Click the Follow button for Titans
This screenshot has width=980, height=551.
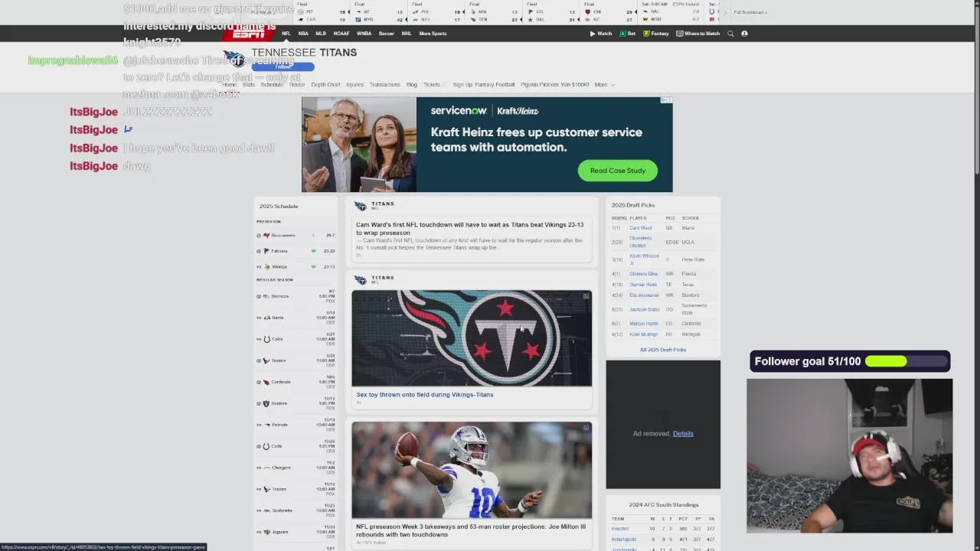[x=283, y=67]
